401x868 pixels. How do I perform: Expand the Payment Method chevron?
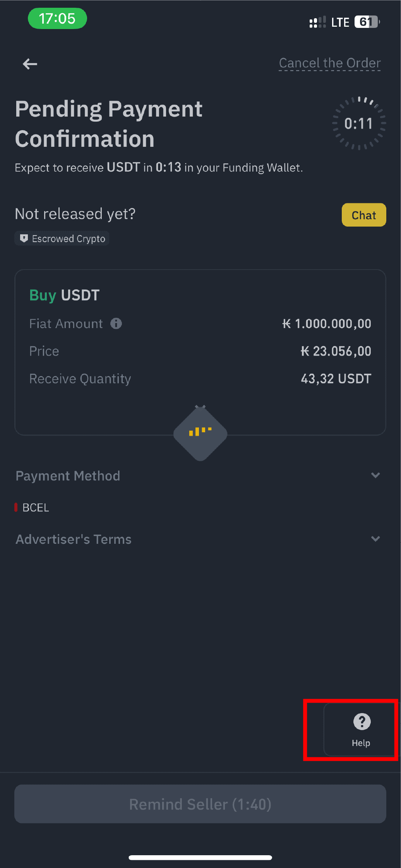point(375,475)
